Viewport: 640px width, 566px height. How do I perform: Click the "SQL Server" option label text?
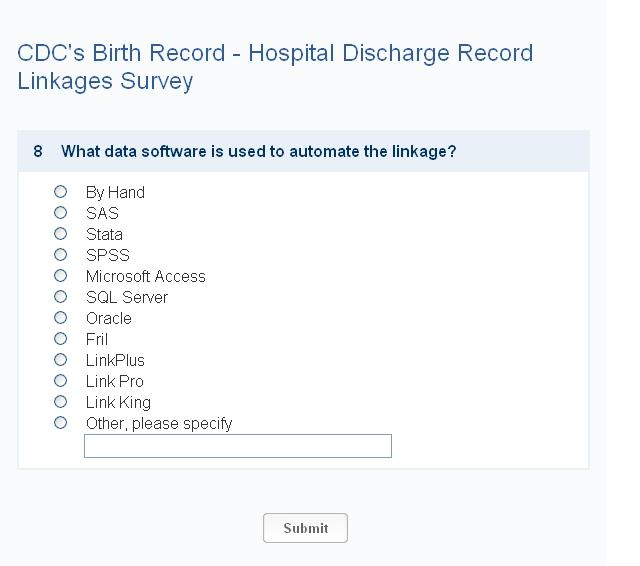pyautogui.click(x=126, y=297)
